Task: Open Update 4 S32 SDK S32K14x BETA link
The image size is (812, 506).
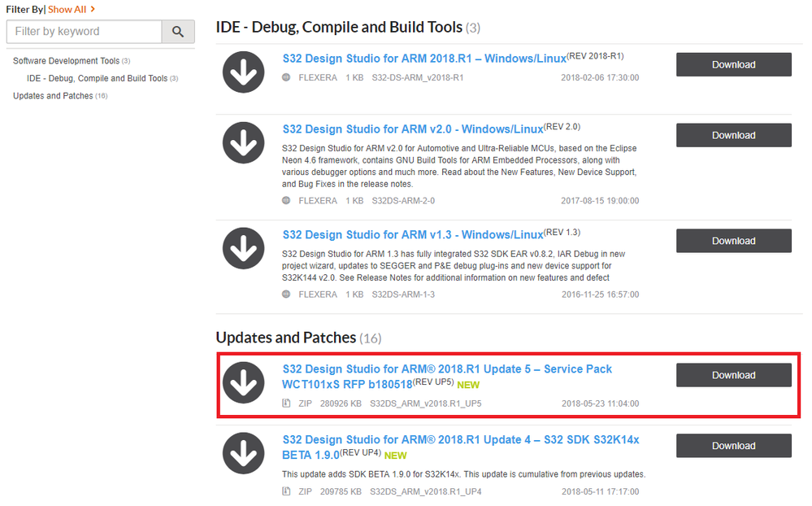Action: (461, 447)
